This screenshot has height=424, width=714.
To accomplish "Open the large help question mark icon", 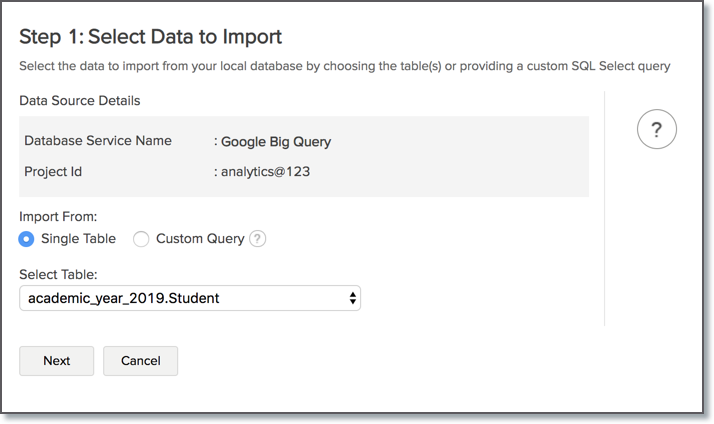I will click(656, 129).
